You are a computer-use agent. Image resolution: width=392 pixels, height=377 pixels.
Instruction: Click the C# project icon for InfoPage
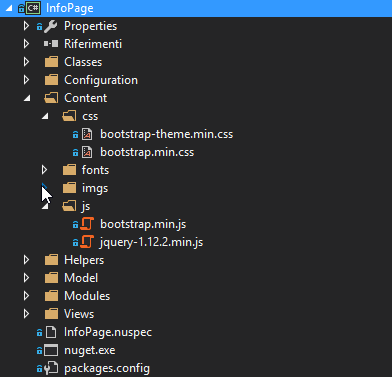click(33, 8)
